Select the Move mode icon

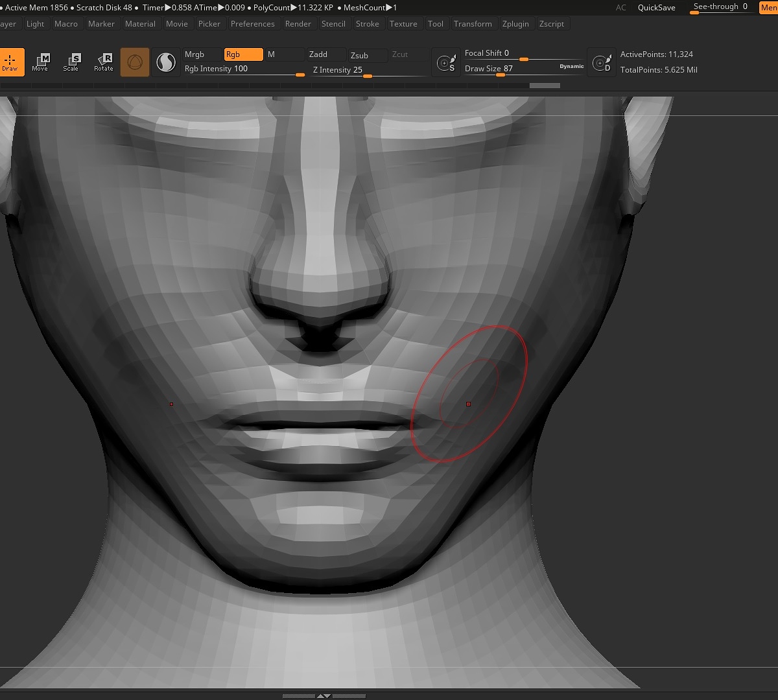(x=40, y=62)
